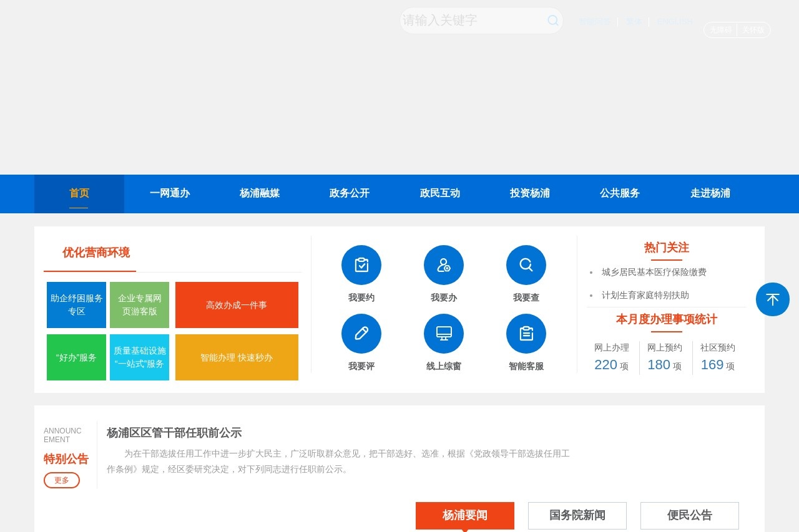
Task: Open the 我要评 feedback icon
Action: [361, 333]
